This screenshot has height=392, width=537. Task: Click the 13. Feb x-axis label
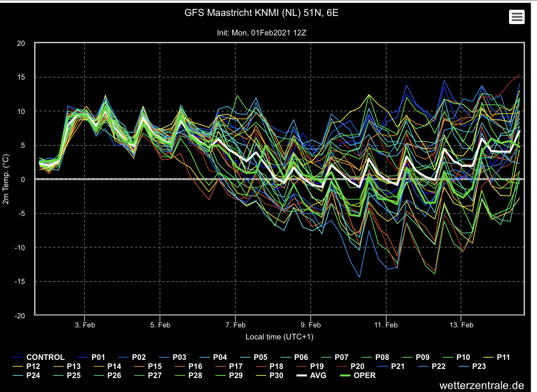pos(461,325)
